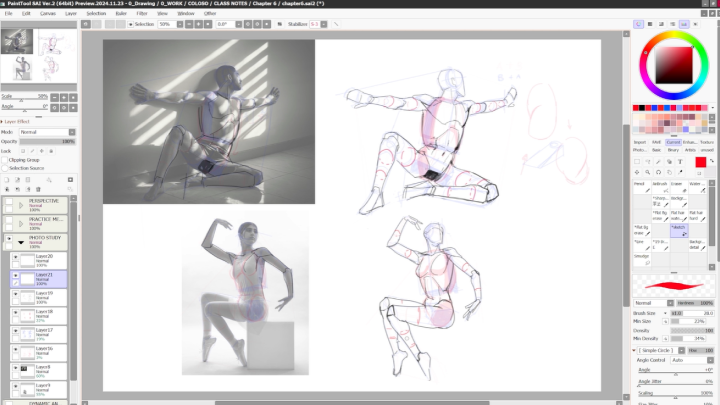
Task: Create a new layer folder
Action: point(28,180)
